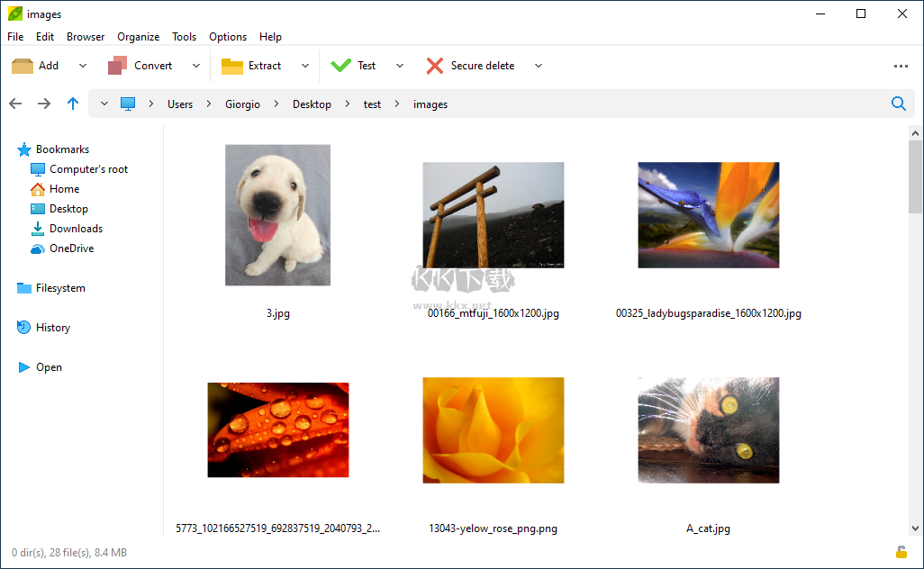Click the Convert toolbar icon

click(x=118, y=66)
